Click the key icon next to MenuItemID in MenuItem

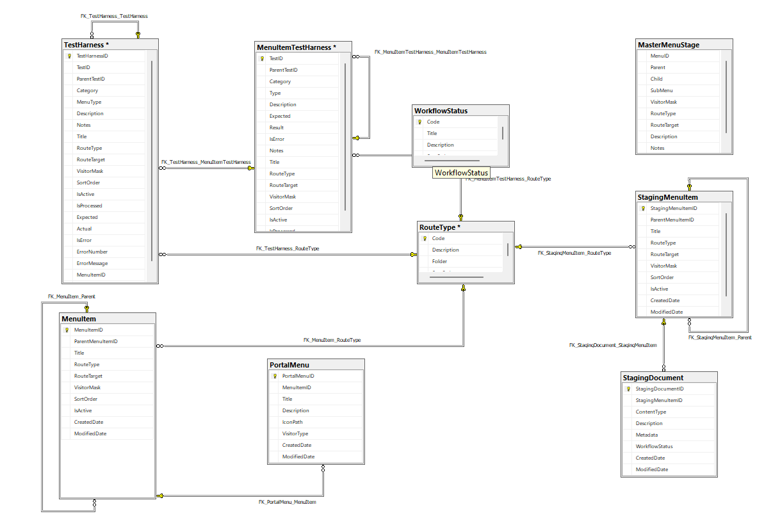coord(67,330)
